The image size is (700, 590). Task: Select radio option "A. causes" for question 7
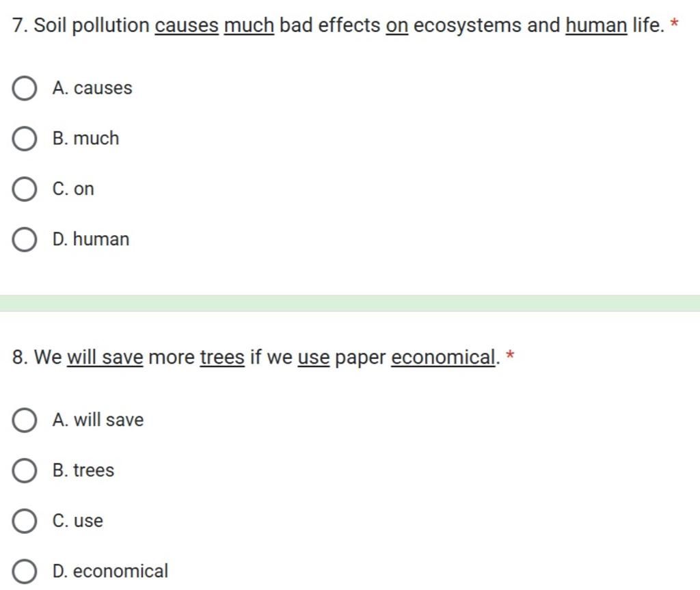pyautogui.click(x=25, y=89)
